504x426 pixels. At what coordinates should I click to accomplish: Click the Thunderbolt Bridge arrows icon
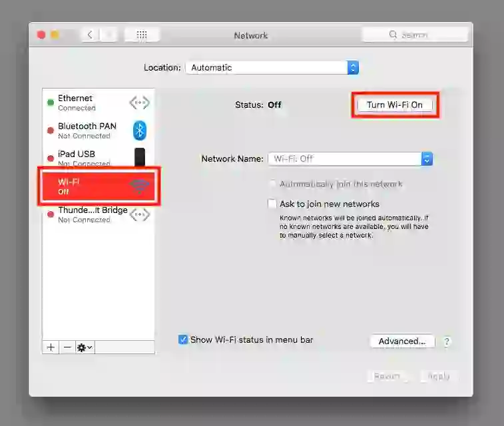(140, 214)
